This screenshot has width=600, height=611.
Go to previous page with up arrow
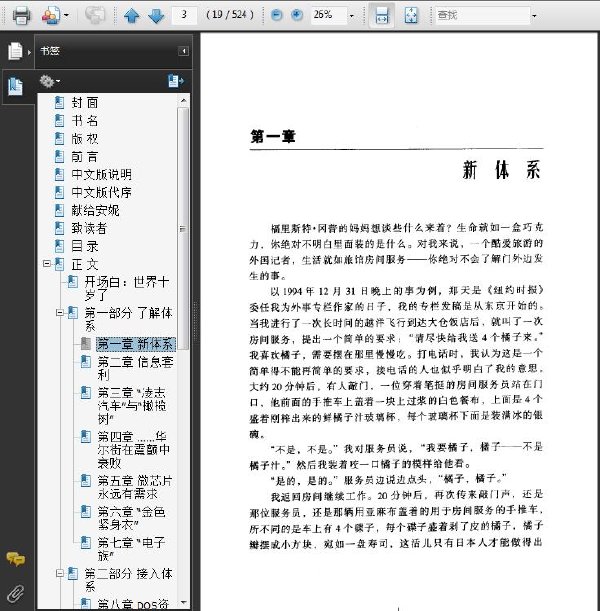pos(132,16)
